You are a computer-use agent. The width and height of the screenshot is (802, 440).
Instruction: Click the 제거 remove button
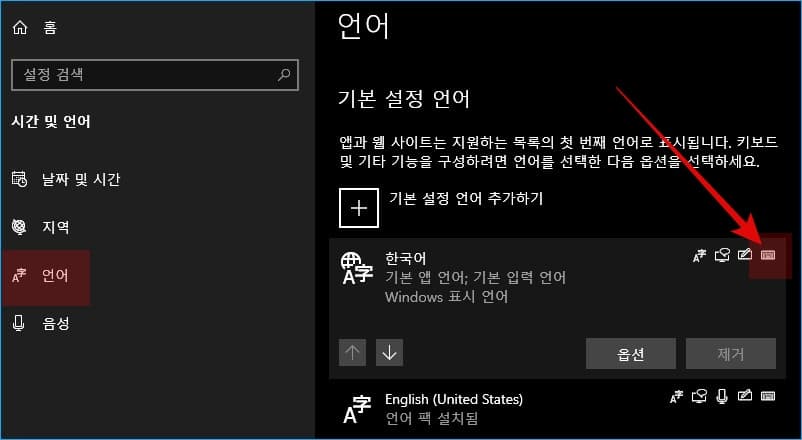731,354
